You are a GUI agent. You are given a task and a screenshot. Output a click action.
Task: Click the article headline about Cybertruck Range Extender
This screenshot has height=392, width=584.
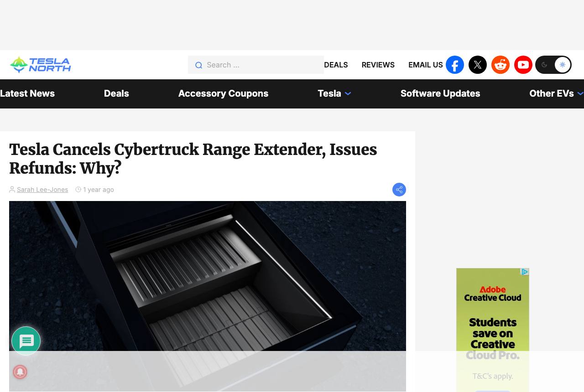[x=193, y=159]
